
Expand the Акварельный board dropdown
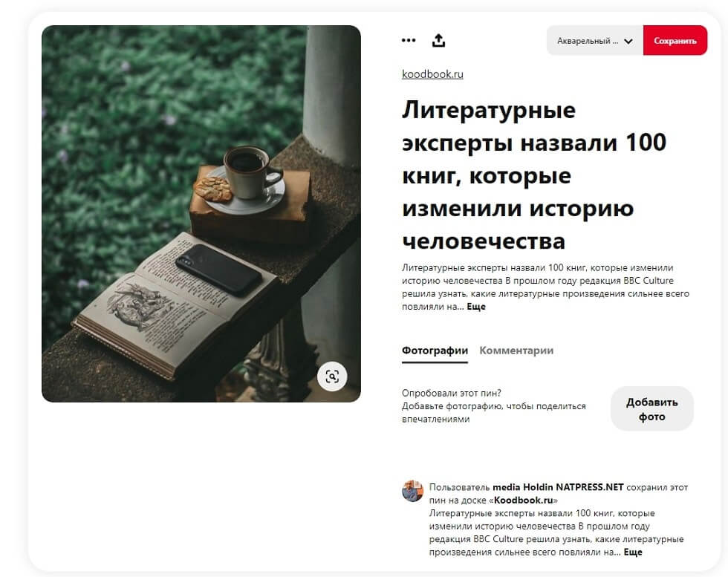pyautogui.click(x=595, y=40)
